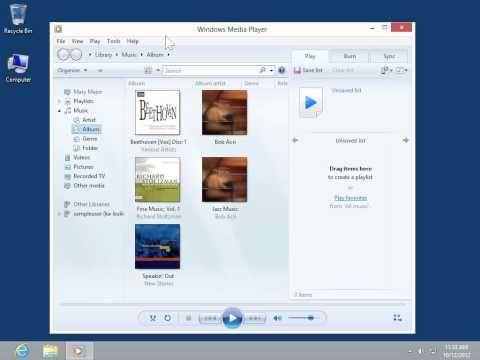This screenshot has height=360, width=480.
Task: Open the Help menu
Action: 132,41
